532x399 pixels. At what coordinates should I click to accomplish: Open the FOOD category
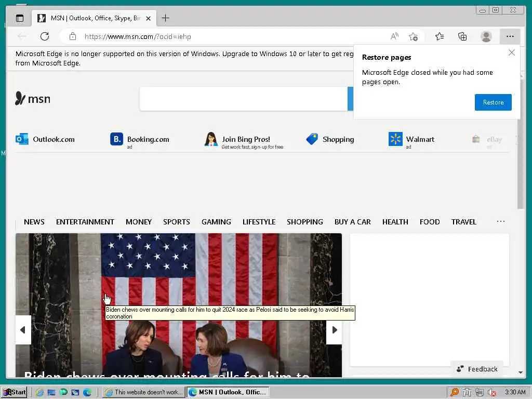(x=430, y=221)
